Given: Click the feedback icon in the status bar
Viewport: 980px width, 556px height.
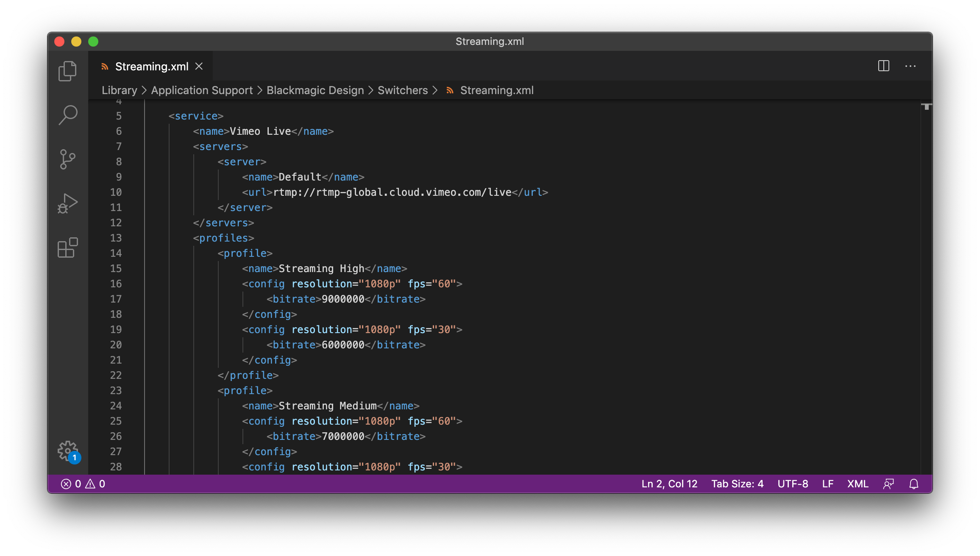Looking at the screenshot, I should 888,484.
